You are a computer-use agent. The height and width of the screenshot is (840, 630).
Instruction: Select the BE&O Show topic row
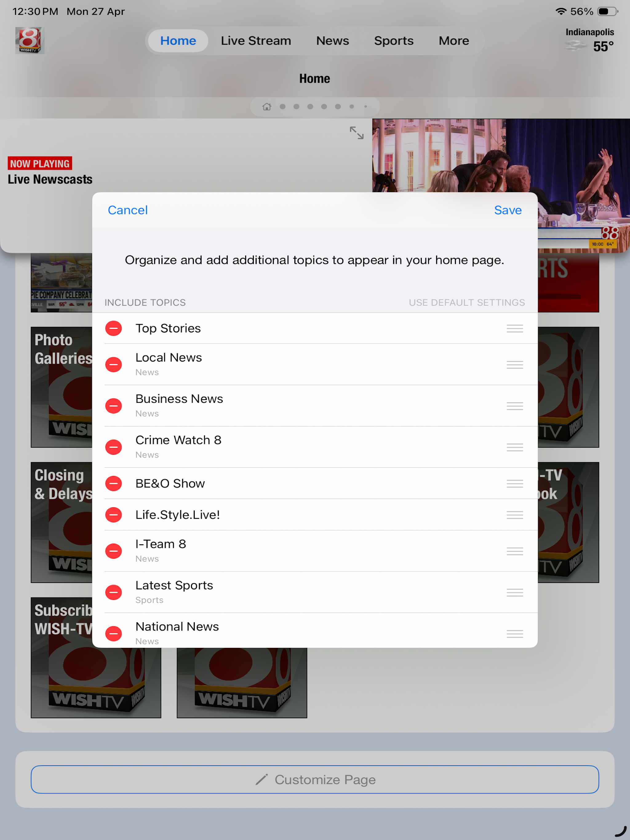315,483
